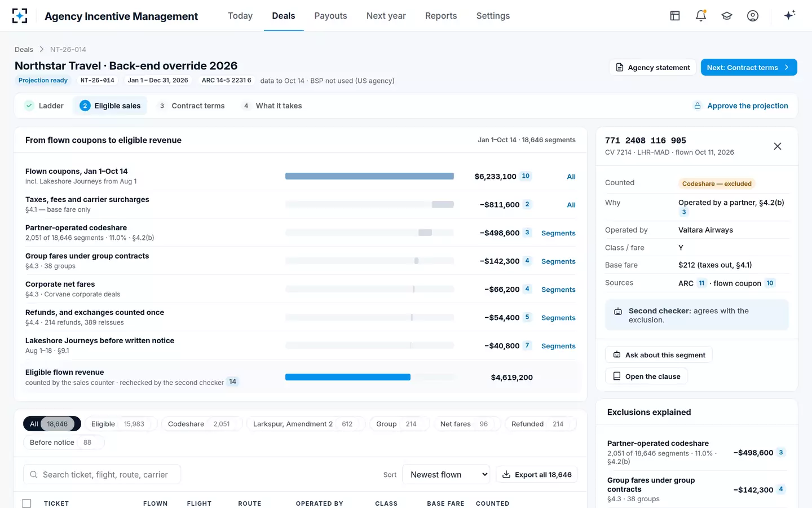Click source badge 5 on Refunds row

527,317
